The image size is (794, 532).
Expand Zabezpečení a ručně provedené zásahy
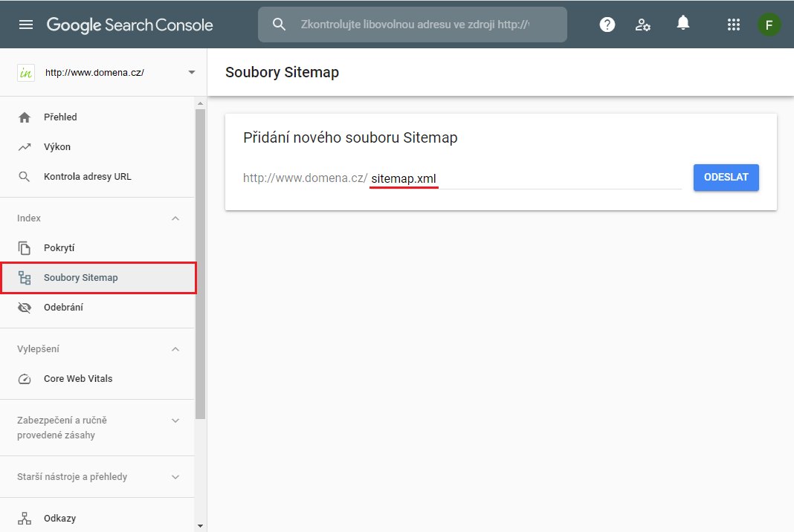175,421
